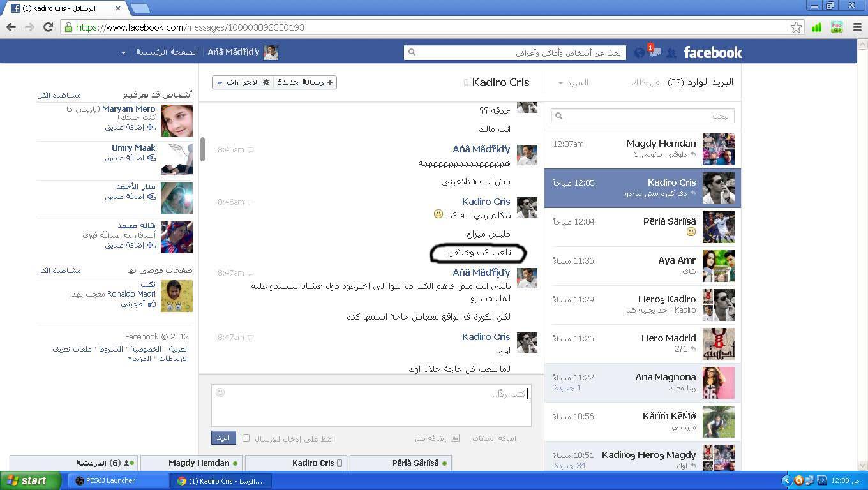Click مشاهدة الكل for people you may know
Image resolution: width=868 pixels, height=490 pixels.
59,95
